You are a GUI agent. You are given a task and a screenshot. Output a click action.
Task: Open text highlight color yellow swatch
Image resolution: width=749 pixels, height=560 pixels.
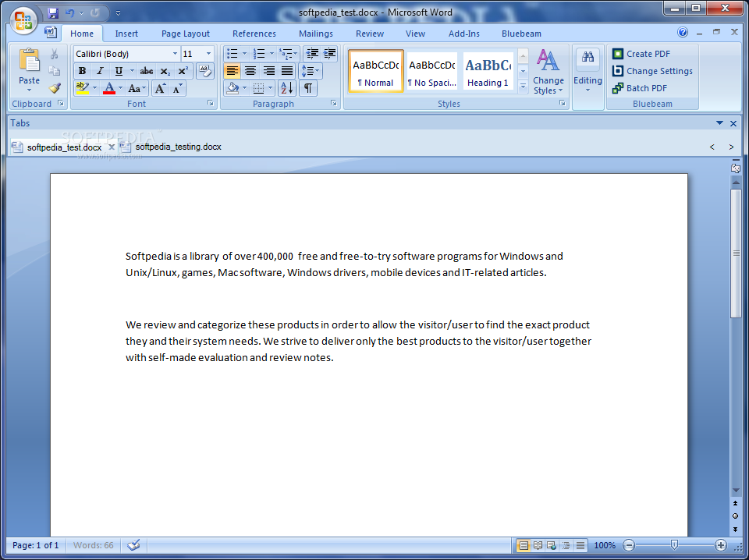82,88
